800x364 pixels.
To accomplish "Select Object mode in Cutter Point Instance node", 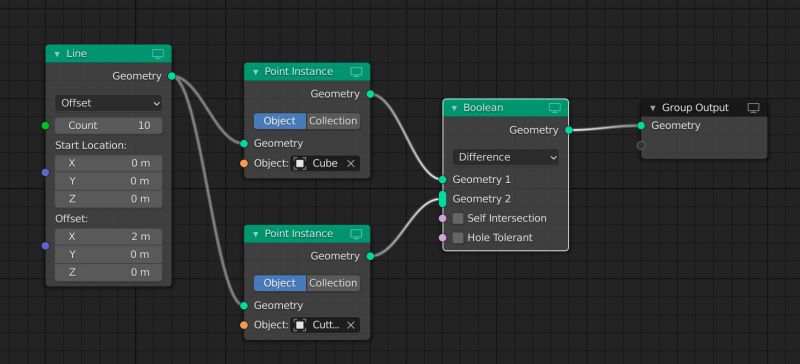I will [x=280, y=283].
